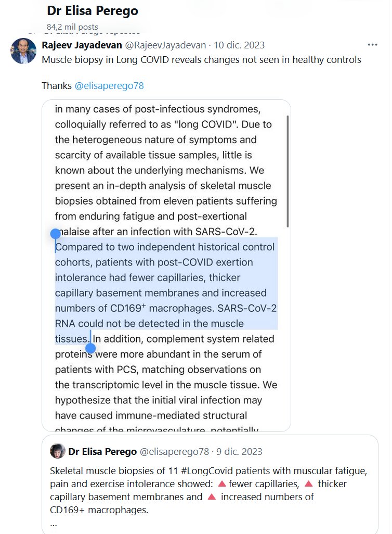This screenshot has height=534, width=392.
Task: Click the scrollbar inside the embedded screenshot
Action: click(288, 172)
